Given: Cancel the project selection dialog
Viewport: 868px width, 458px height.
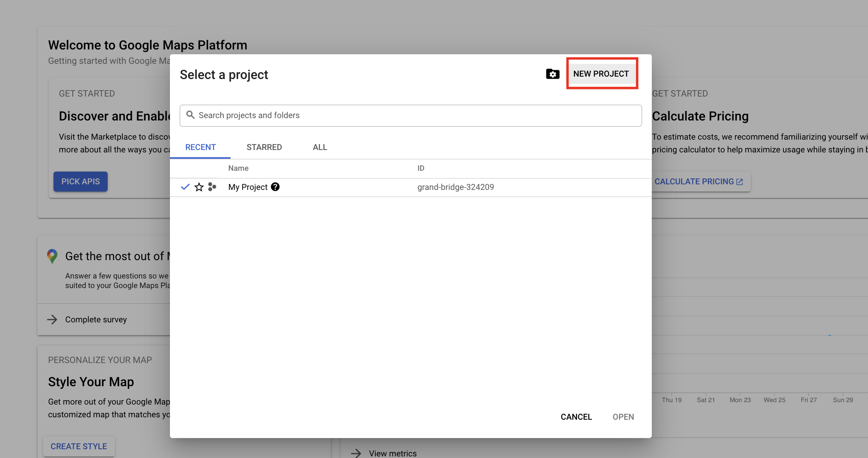Looking at the screenshot, I should point(576,417).
